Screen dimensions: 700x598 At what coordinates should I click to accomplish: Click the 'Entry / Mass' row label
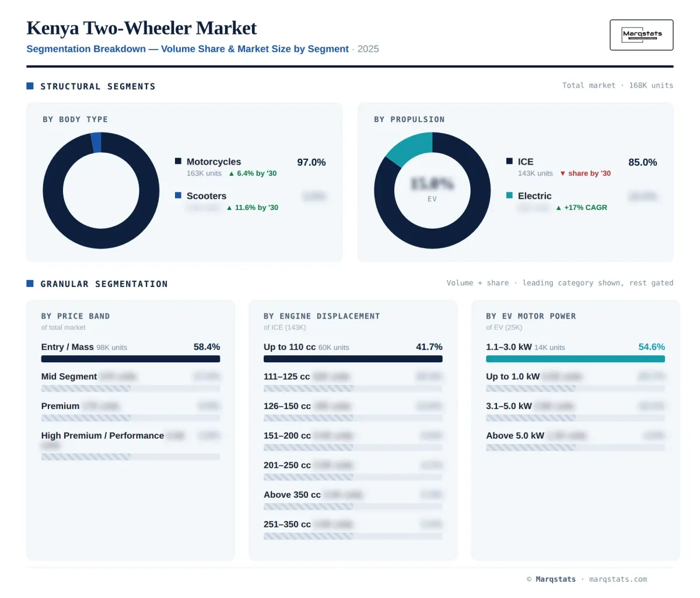click(67, 347)
